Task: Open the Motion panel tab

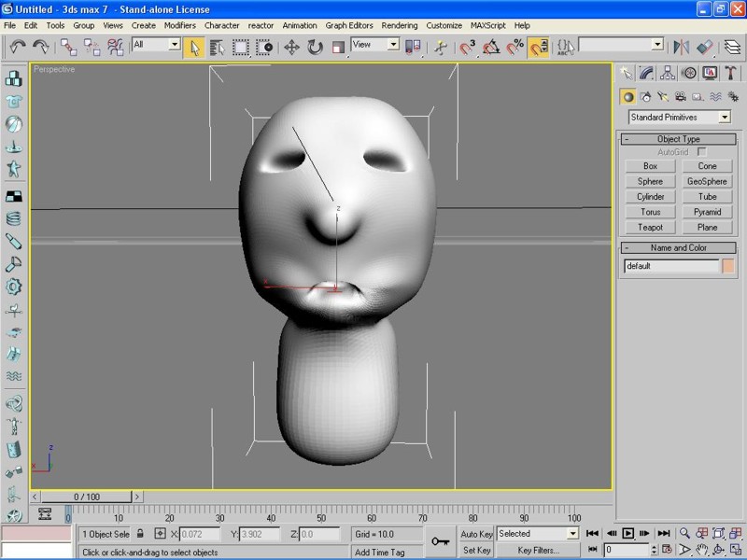Action: coord(688,73)
